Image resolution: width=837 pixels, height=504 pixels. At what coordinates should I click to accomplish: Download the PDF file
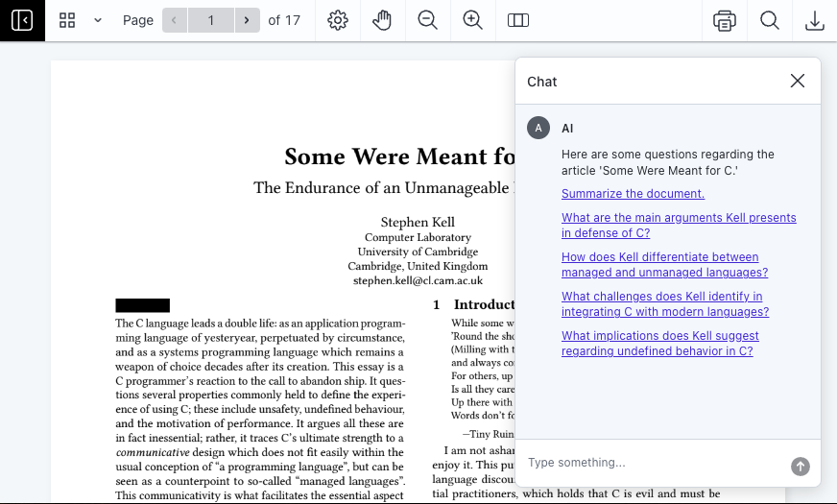point(815,20)
